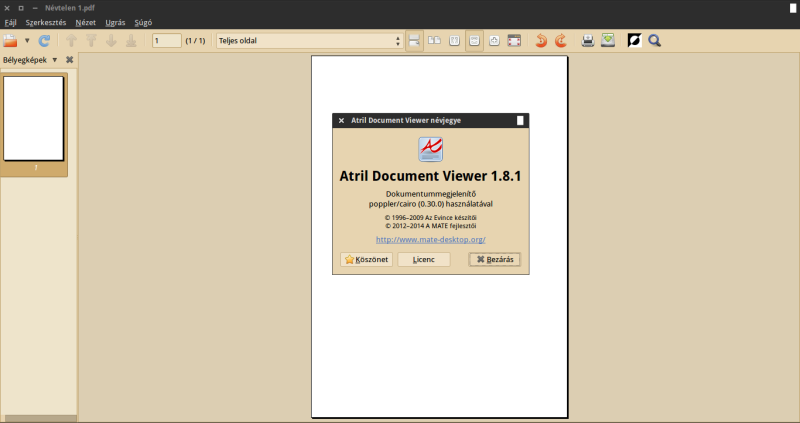Open a document with the folder icon
Screen dimensions: 800x423
(x=10, y=41)
